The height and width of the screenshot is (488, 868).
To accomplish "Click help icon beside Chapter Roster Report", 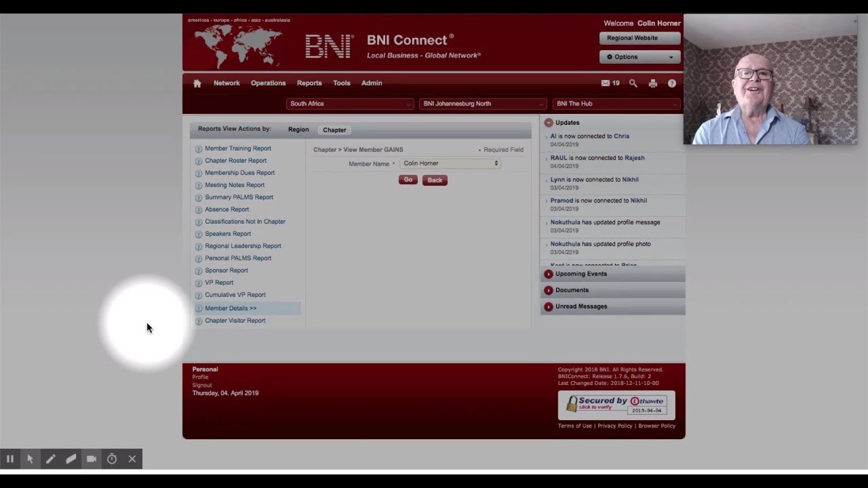I will pyautogui.click(x=199, y=161).
